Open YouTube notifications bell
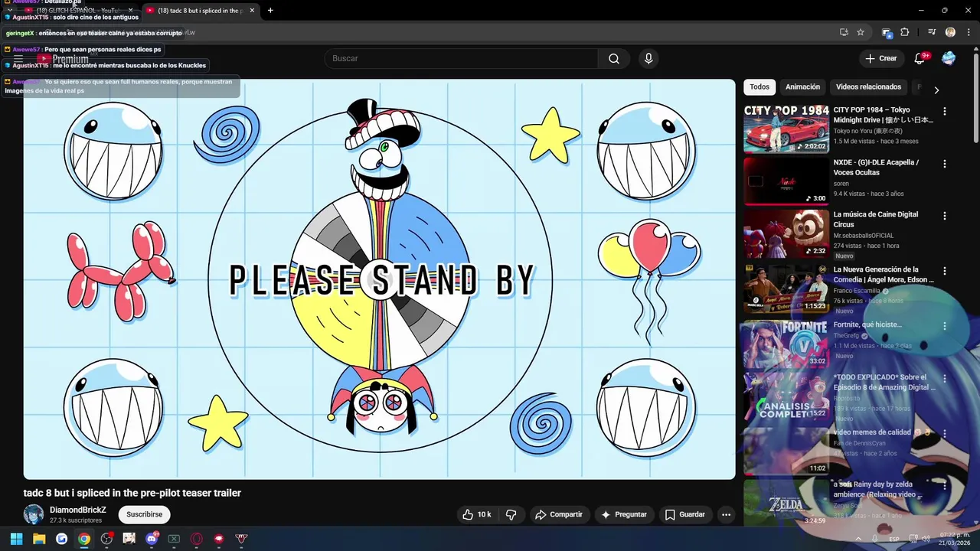Viewport: 980px width, 551px height. coord(920,59)
